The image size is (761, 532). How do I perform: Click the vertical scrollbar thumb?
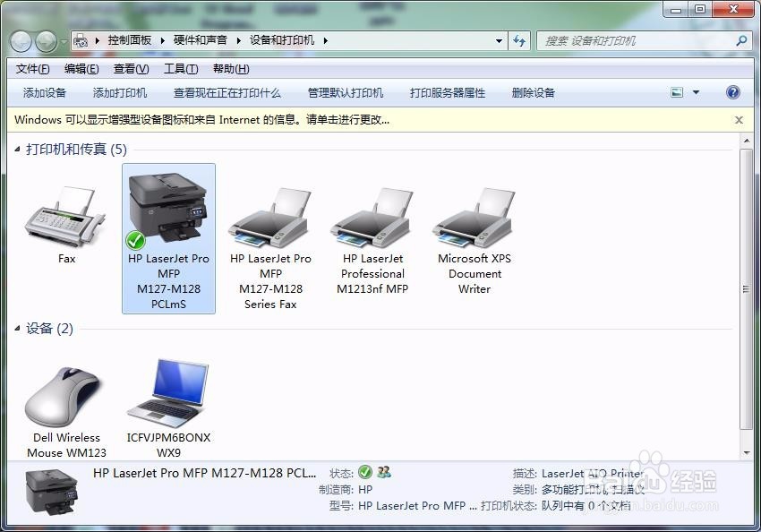point(747,288)
